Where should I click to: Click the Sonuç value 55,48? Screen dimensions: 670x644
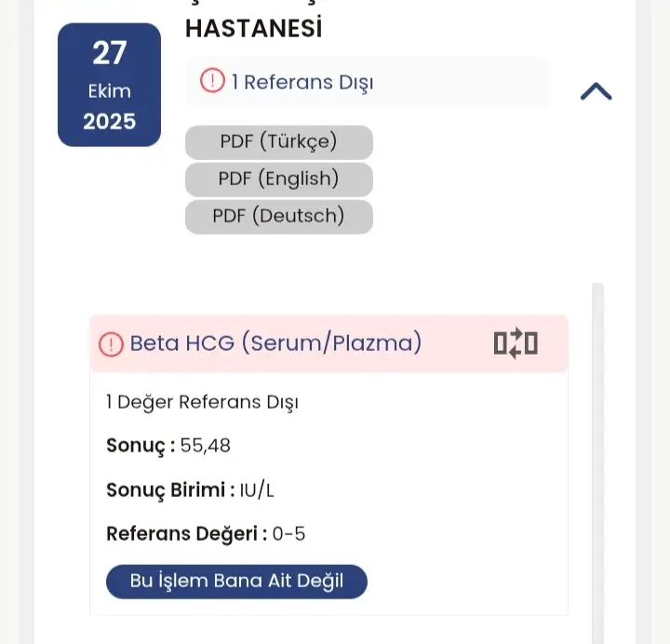206,446
